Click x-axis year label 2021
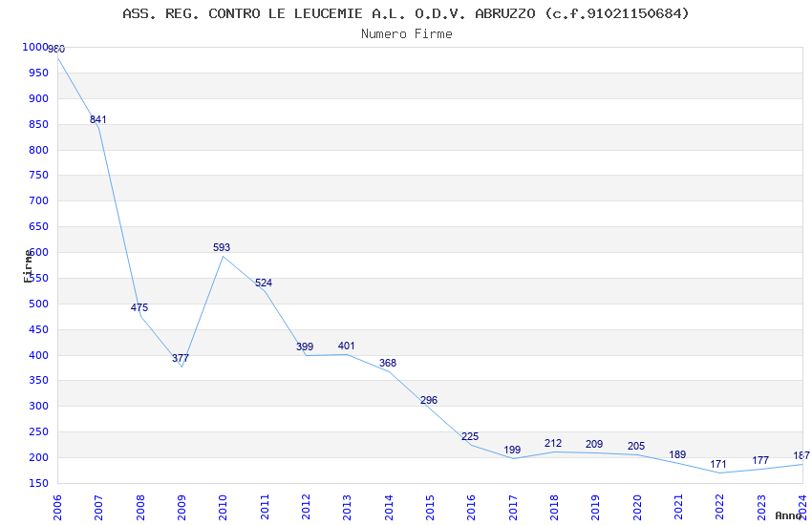Viewport: 812px width, 525px height. tap(678, 508)
